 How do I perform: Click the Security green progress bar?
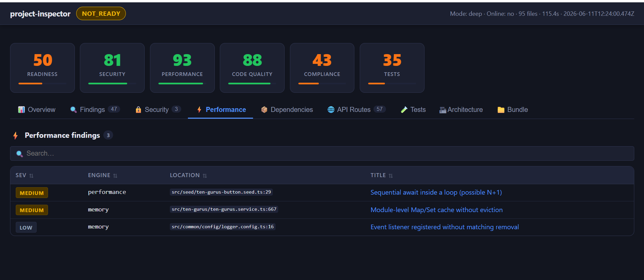click(108, 83)
